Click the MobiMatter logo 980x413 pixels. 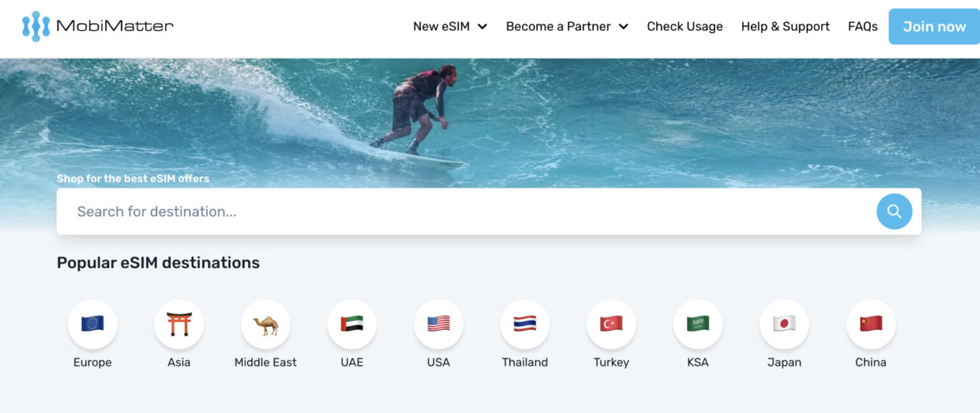(96, 26)
